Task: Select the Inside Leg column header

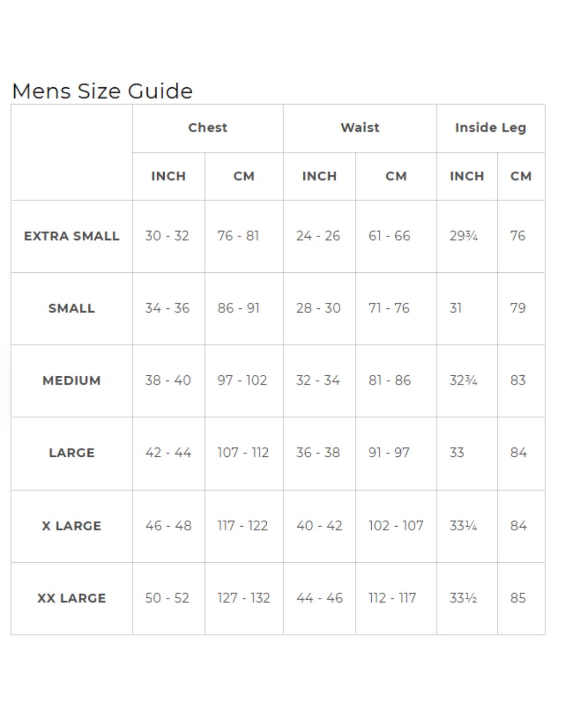Action: (x=490, y=127)
